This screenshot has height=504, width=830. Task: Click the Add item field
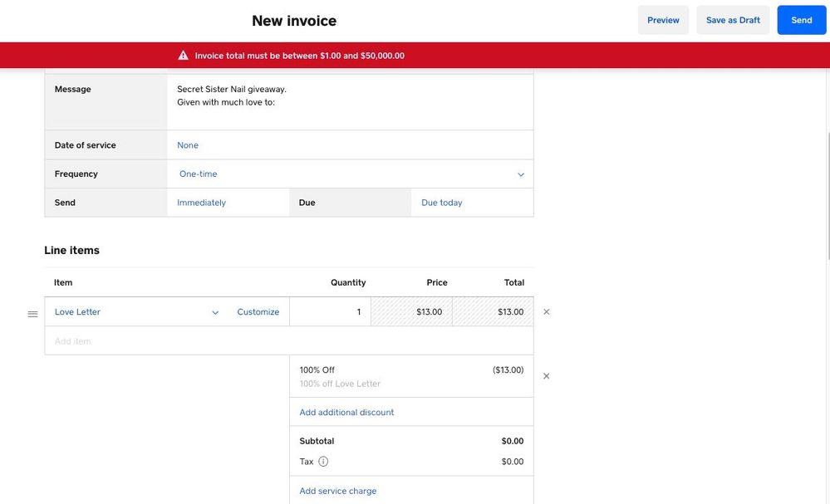(x=289, y=341)
